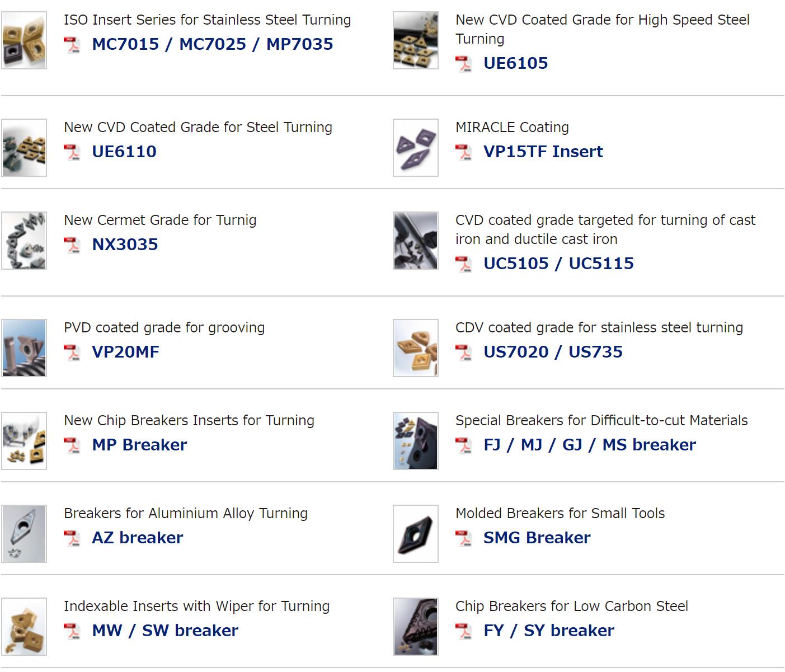The width and height of the screenshot is (785, 672).
Task: Open the MC7015 / MC7025 / MP7035 link
Action: tap(213, 44)
